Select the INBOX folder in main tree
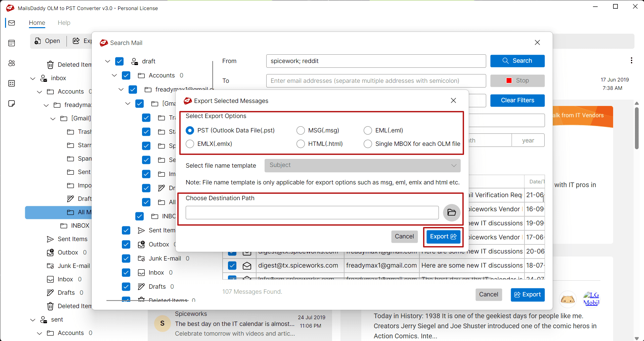 [x=75, y=226]
